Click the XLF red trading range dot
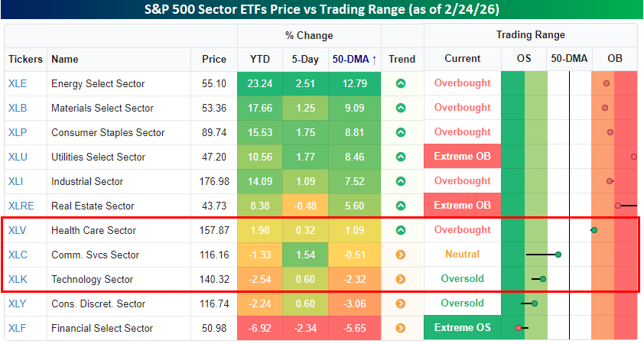This screenshot has height=344, width=644. (x=519, y=328)
